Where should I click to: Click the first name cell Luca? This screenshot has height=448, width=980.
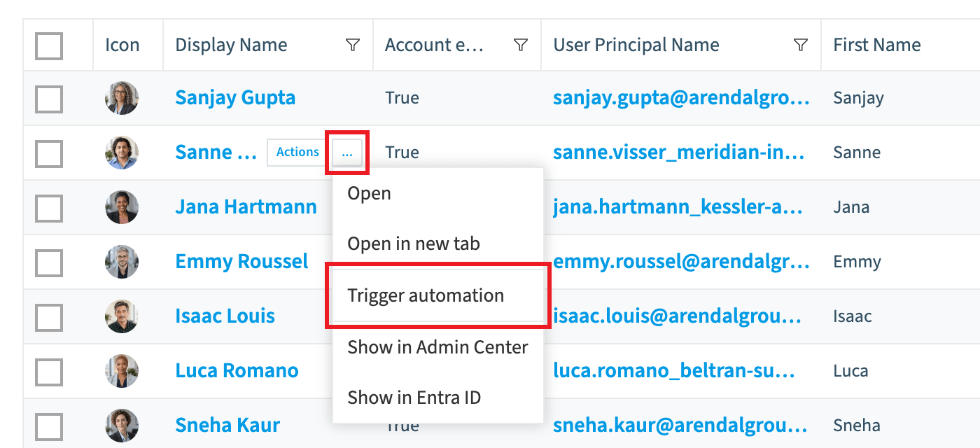coord(850,371)
